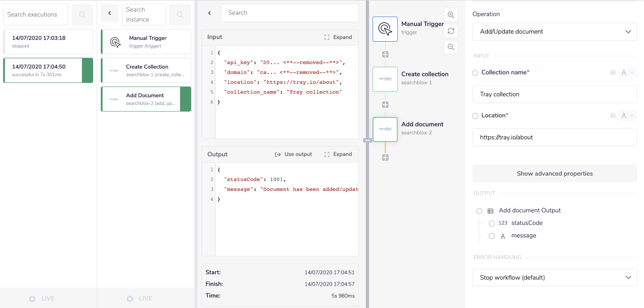Select the Create Collection step in list
Viewport: 644px width, 308px height.
[146, 70]
